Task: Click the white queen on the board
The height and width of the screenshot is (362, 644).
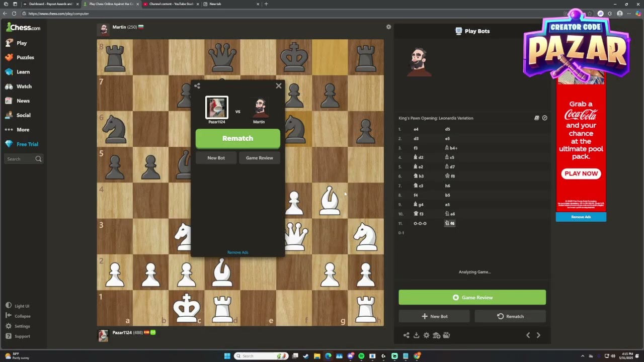Action: (x=295, y=236)
